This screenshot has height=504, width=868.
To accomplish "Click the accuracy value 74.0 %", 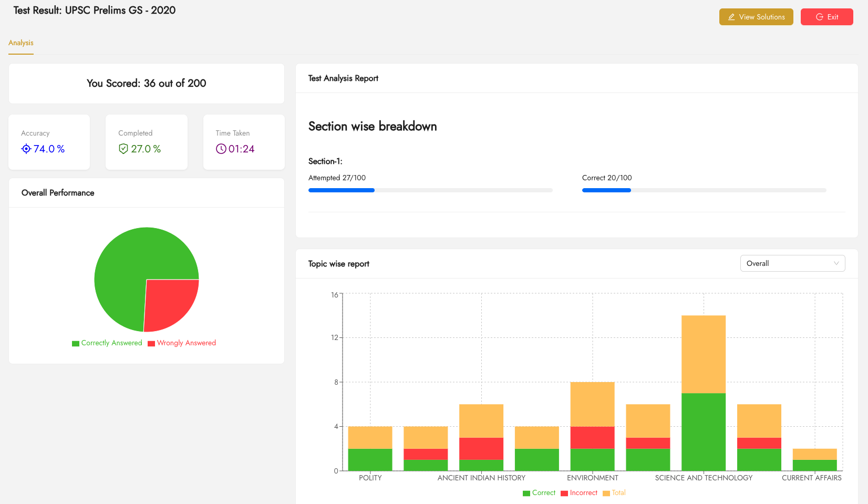I will click(x=49, y=149).
